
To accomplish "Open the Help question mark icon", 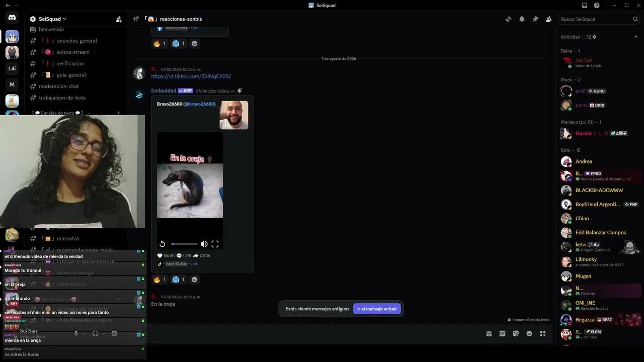I will [x=597, y=5].
